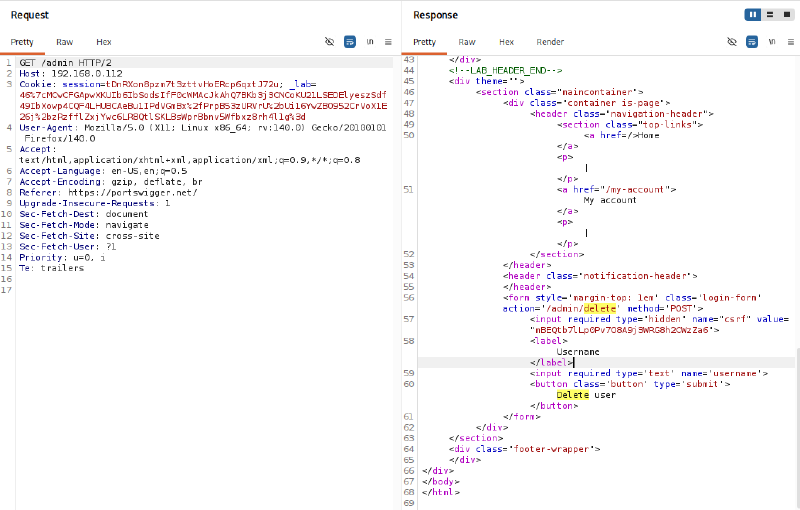Viewport: 800px width, 510px height.
Task: Click the 'Te: trailers' line
Action: [x=52, y=268]
